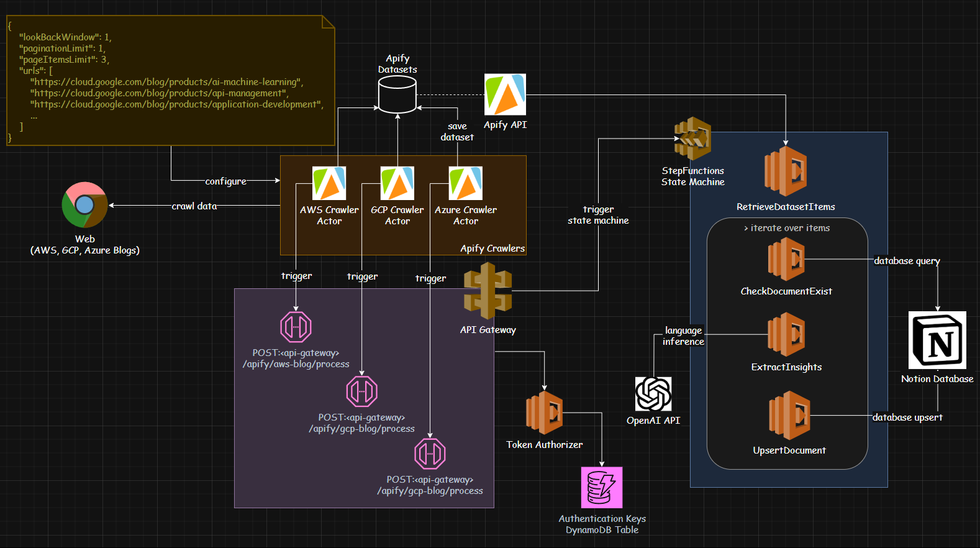Select the "RetrieveDatasetItems" caption
Screen dimensions: 980x548
786,207
